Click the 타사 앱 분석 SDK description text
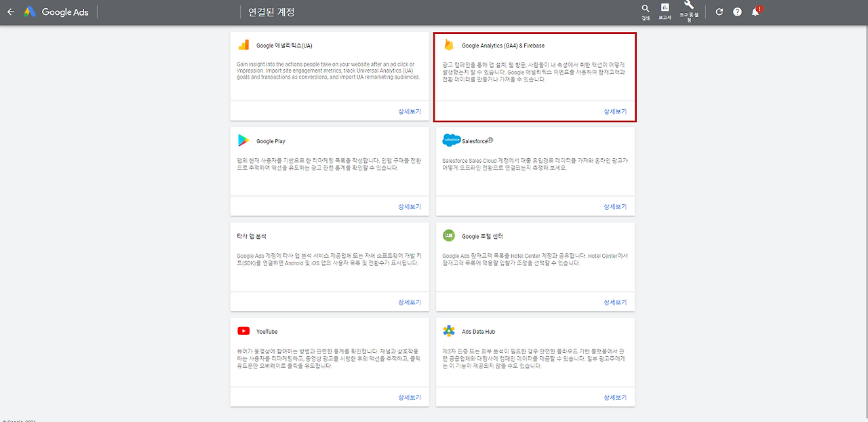Viewport: 868px width, 422px height. click(329, 259)
